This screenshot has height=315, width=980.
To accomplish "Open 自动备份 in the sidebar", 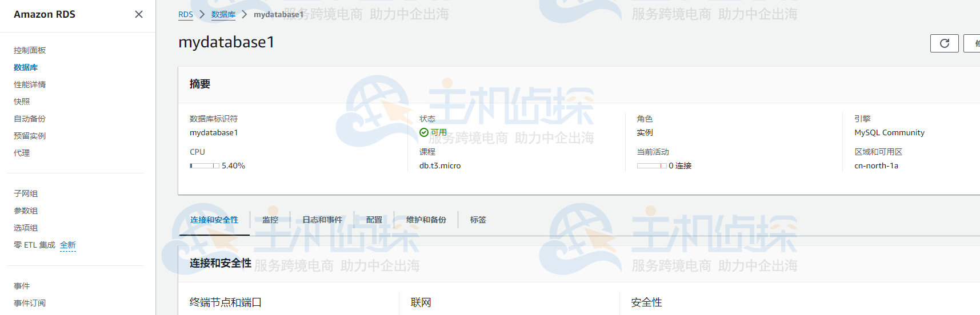I will pyautogui.click(x=30, y=119).
